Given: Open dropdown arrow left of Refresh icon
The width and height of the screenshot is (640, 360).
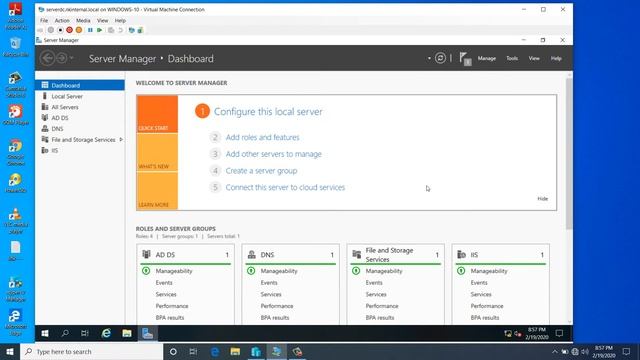Looking at the screenshot, I should coord(429,58).
